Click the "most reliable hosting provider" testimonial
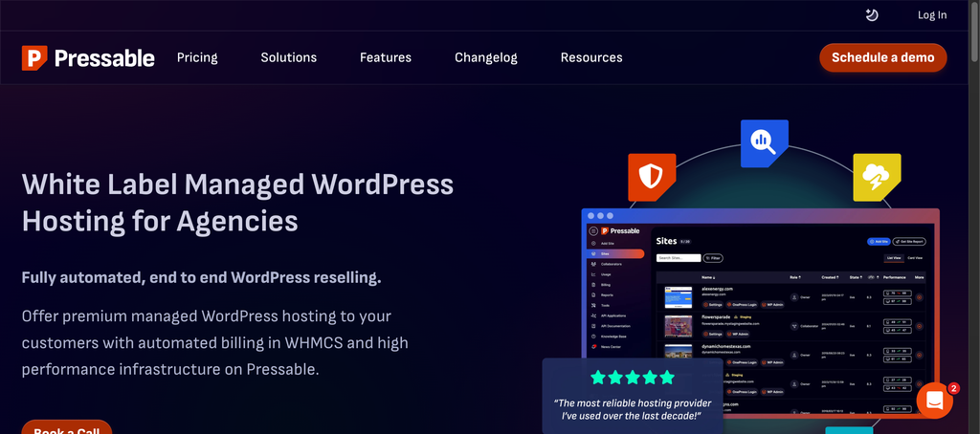 (633, 409)
